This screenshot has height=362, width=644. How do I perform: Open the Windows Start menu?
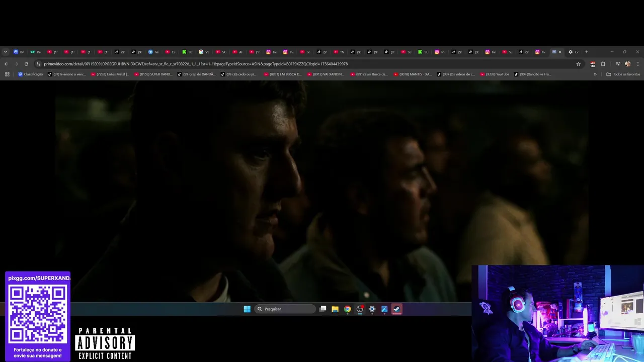coord(247,309)
